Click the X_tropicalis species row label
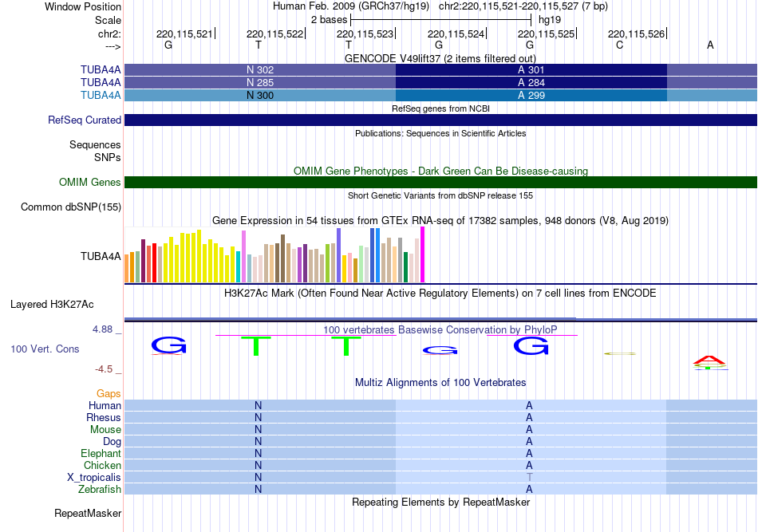The image size is (758, 532). tap(94, 478)
